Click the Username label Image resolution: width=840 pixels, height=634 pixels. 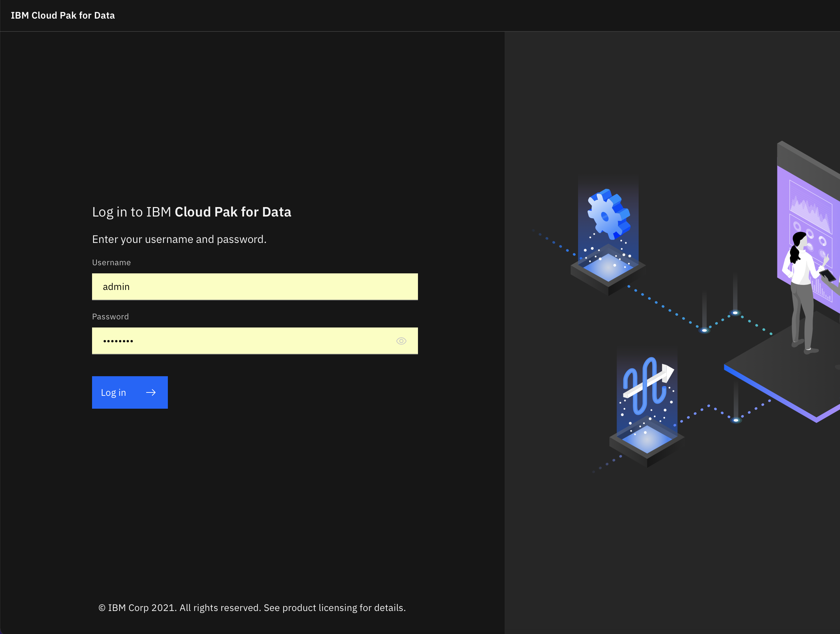coord(111,263)
